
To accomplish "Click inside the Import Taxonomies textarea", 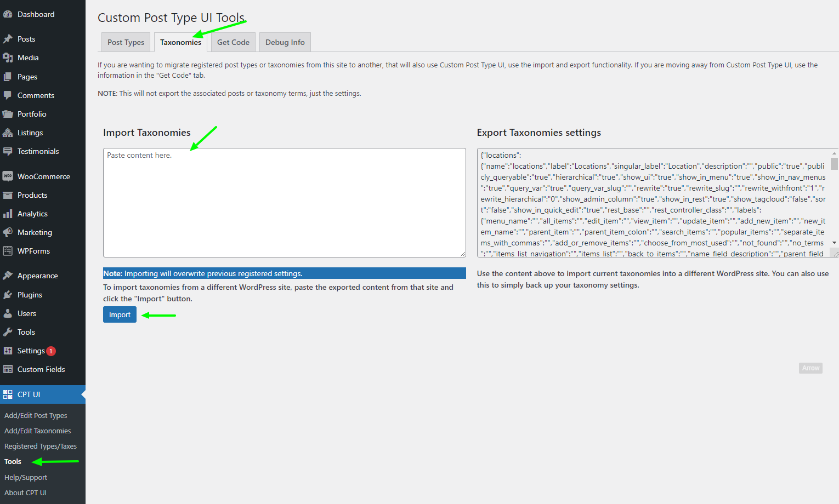I will (284, 203).
